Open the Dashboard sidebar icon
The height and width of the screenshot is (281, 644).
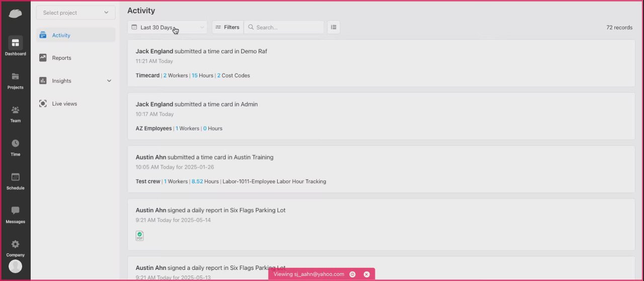(x=15, y=43)
